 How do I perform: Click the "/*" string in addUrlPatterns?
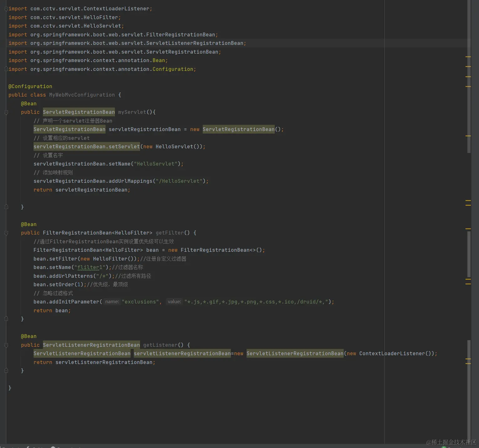[102, 276]
